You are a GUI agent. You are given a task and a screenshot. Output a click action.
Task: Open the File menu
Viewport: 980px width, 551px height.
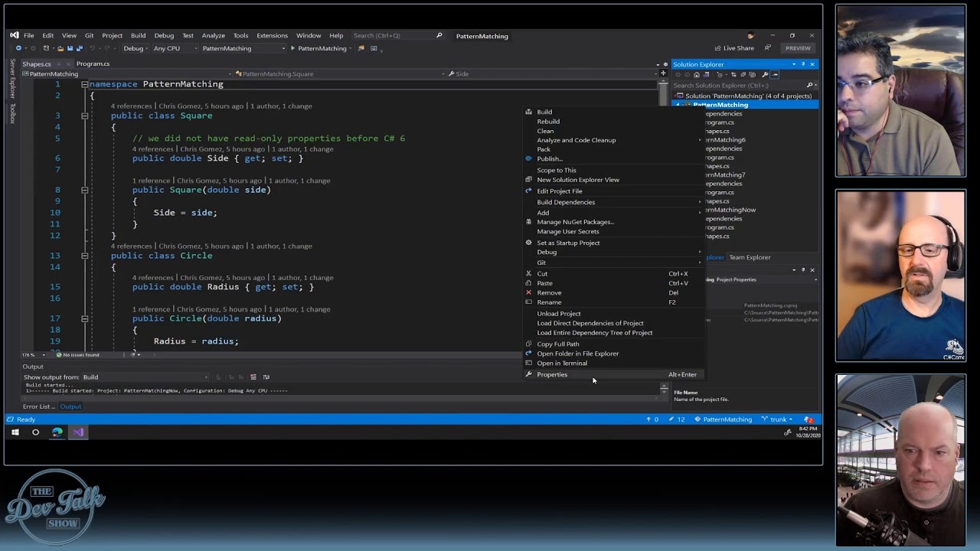point(28,35)
